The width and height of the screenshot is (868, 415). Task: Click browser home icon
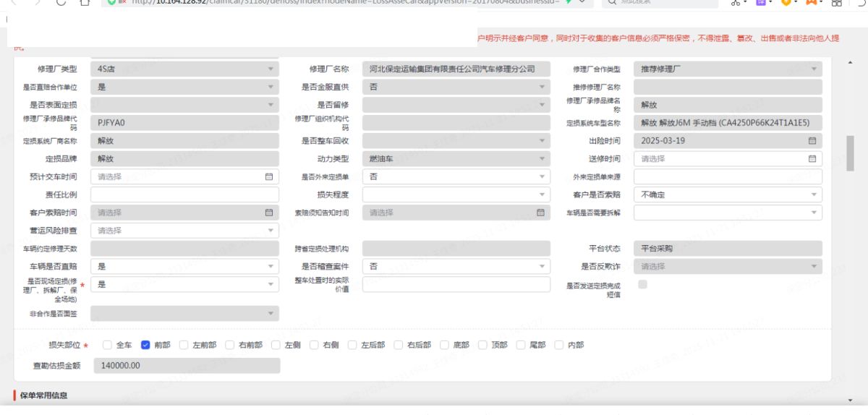(85, 3)
